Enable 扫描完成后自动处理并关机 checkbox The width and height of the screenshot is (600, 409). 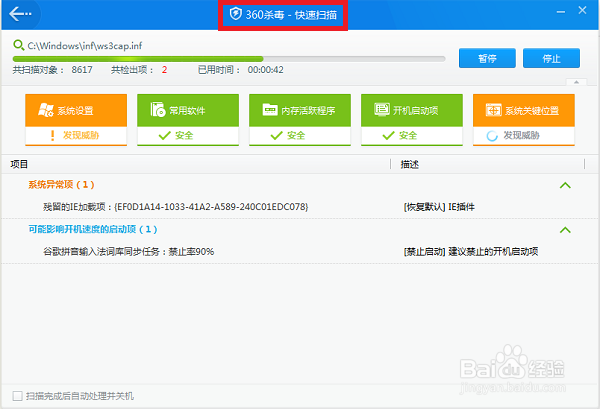(x=17, y=396)
